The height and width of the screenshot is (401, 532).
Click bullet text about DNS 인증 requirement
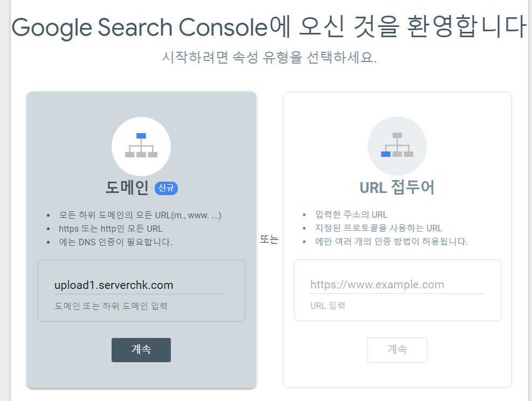coord(116,242)
